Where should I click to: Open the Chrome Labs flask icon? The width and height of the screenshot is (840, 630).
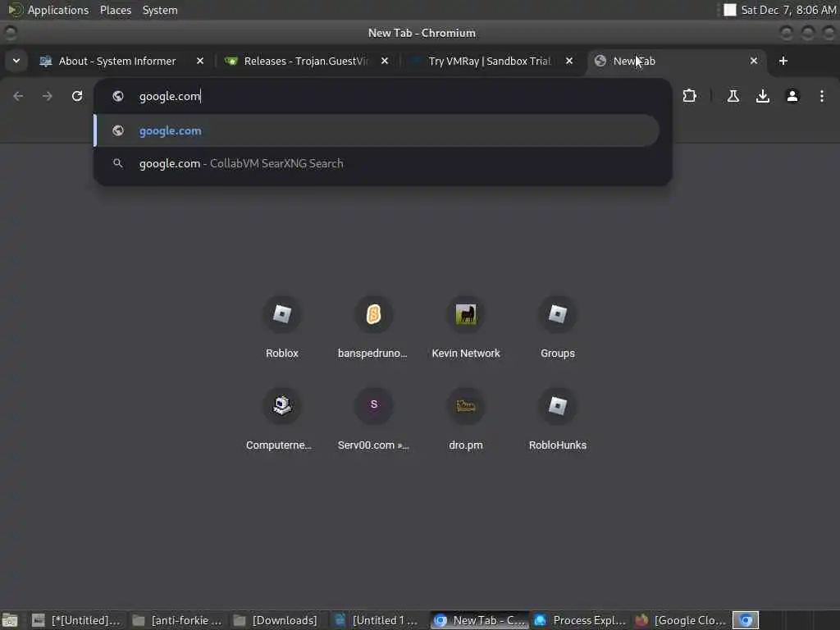pos(733,97)
